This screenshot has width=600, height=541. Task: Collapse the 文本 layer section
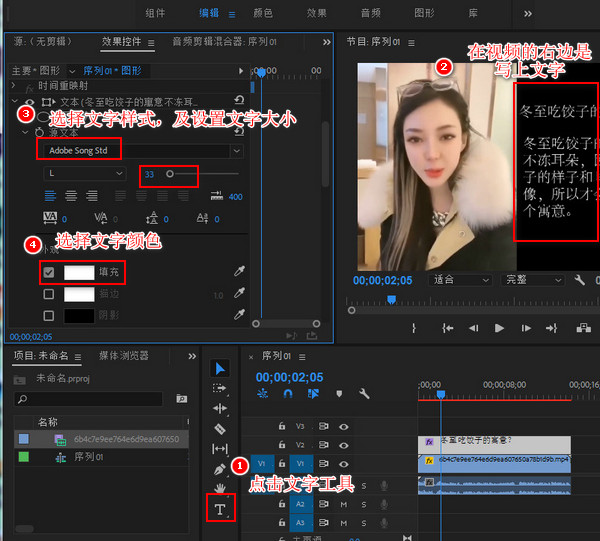15,101
